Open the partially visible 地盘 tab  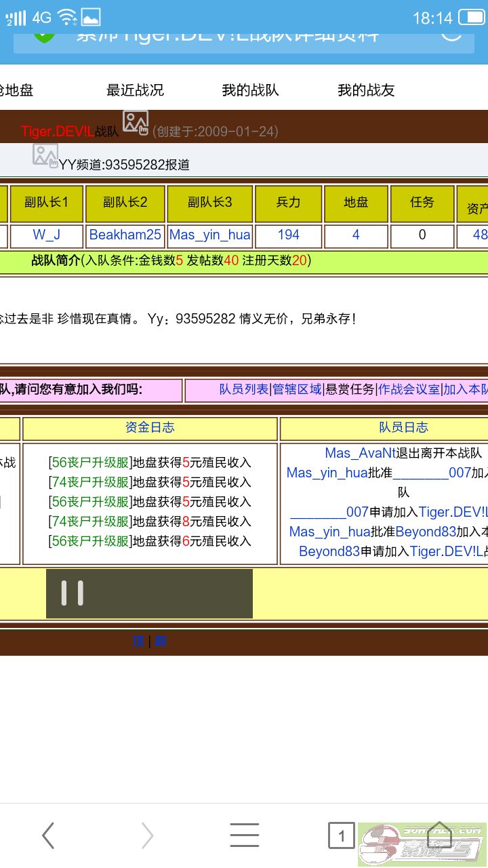tap(16, 90)
